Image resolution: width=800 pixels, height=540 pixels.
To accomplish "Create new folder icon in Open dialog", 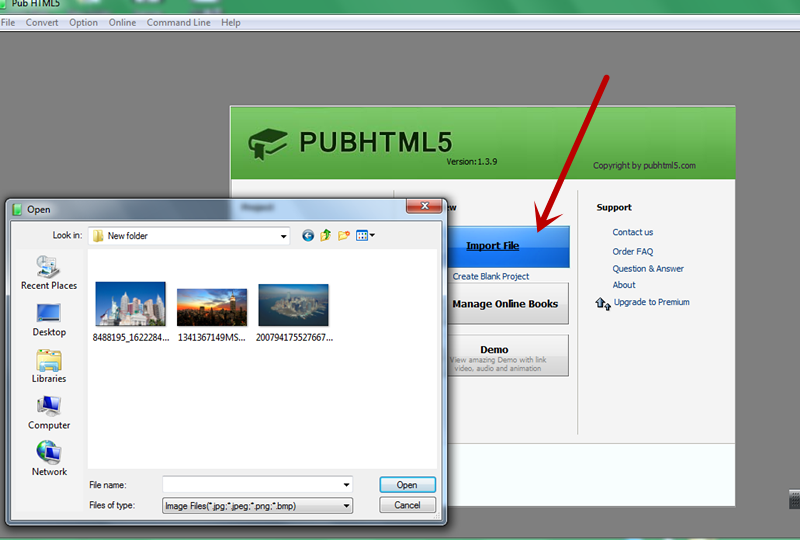I will coord(344,235).
